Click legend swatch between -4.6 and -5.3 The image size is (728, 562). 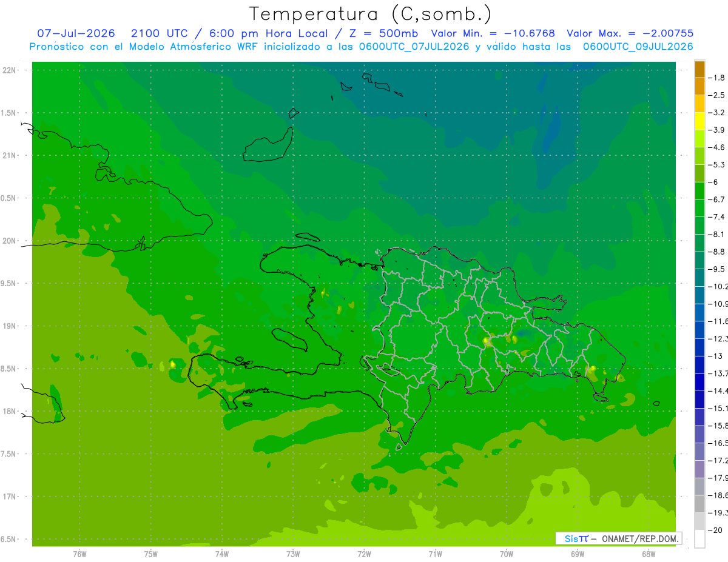699,156
